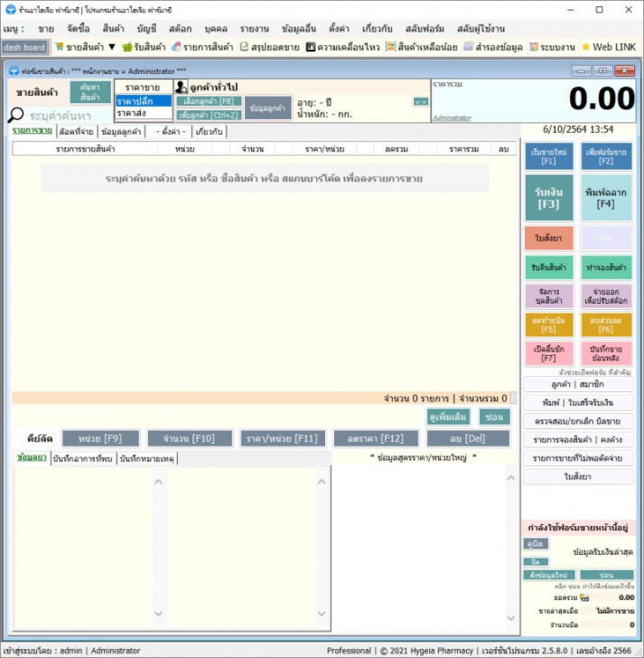
Task: Open สำรองข้อมูล backup toolbar item
Action: 493,47
